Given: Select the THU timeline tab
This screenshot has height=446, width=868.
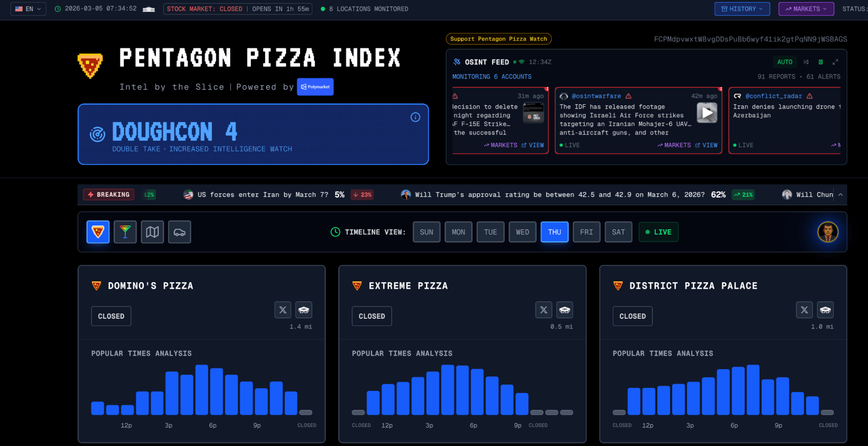Looking at the screenshot, I should click(x=554, y=232).
